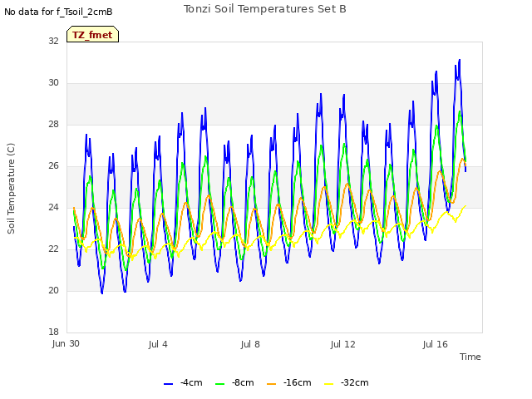Click the Time axis label
The height and width of the screenshot is (399, 532).
pos(470,357)
